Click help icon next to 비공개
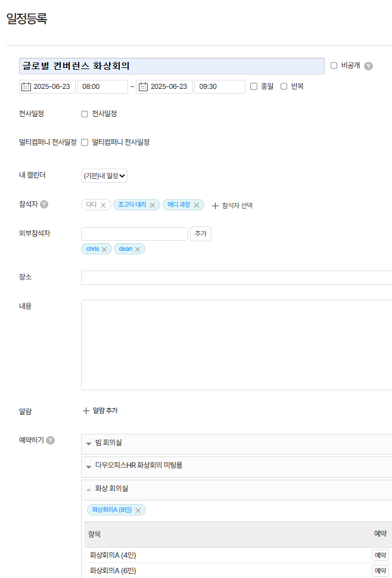 pos(368,66)
